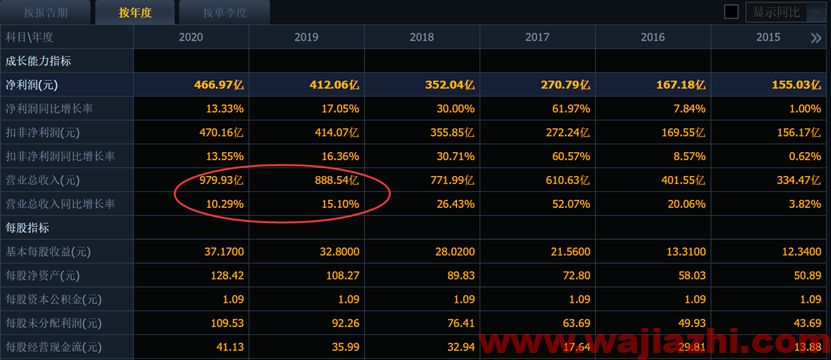Click the 355.85亿 cell
This screenshot has width=831, height=360.
click(422, 133)
